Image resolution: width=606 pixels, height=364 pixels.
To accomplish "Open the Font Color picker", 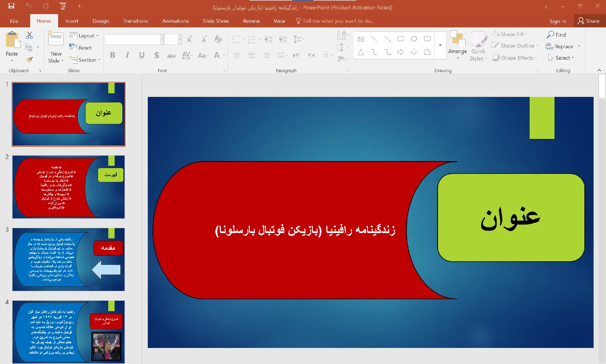I will pyautogui.click(x=219, y=55).
